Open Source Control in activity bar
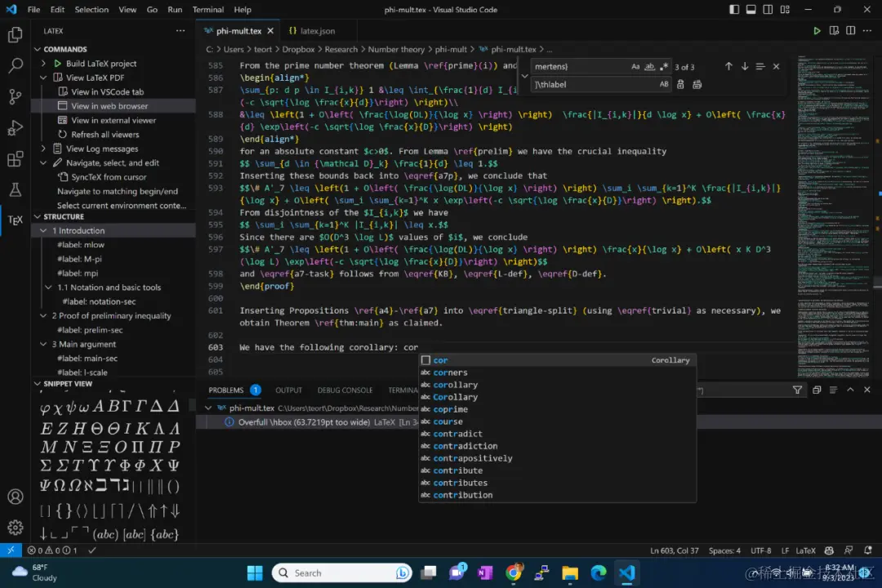This screenshot has width=882, height=588. 16,97
